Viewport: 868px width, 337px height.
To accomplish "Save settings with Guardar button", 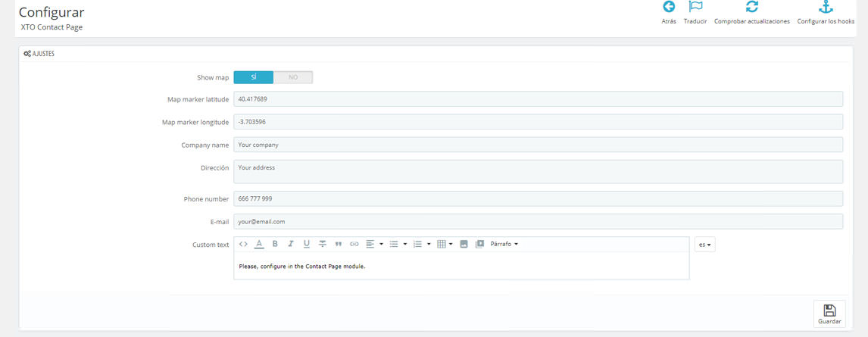I will 829,314.
